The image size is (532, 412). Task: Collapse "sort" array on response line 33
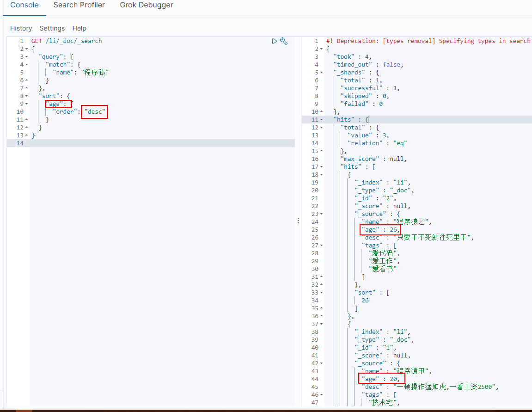322,293
